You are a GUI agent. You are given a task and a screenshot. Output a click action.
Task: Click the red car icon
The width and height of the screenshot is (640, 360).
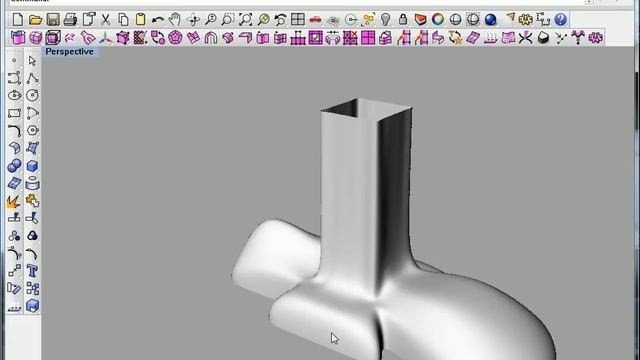(316, 19)
